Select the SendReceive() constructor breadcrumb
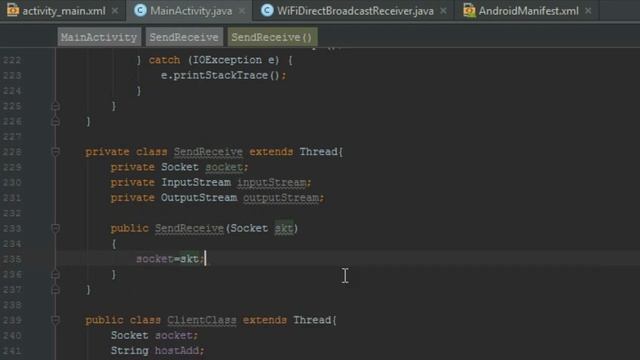The height and width of the screenshot is (360, 640). point(272,37)
